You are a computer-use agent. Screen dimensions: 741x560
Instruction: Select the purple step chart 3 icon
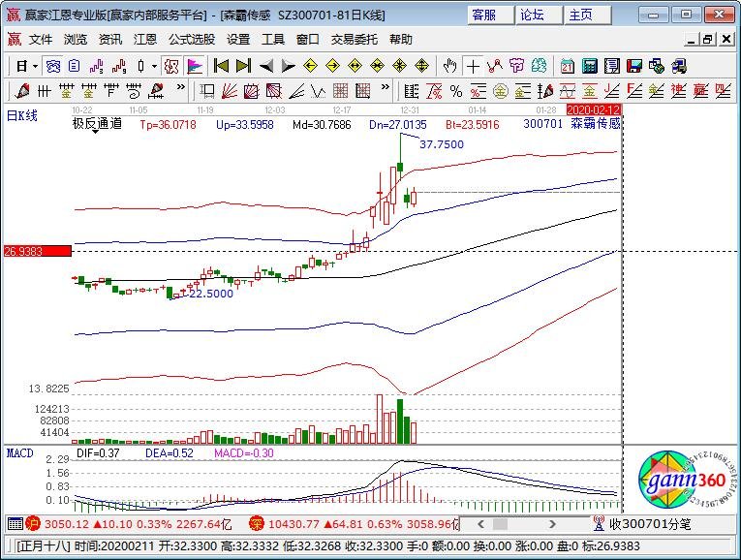coord(97,66)
